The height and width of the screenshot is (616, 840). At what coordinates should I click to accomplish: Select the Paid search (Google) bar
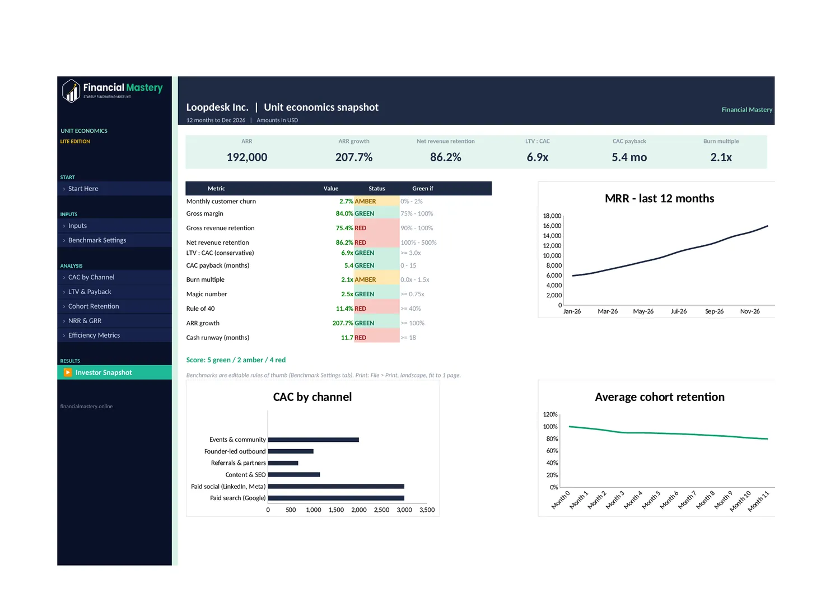tap(336, 498)
